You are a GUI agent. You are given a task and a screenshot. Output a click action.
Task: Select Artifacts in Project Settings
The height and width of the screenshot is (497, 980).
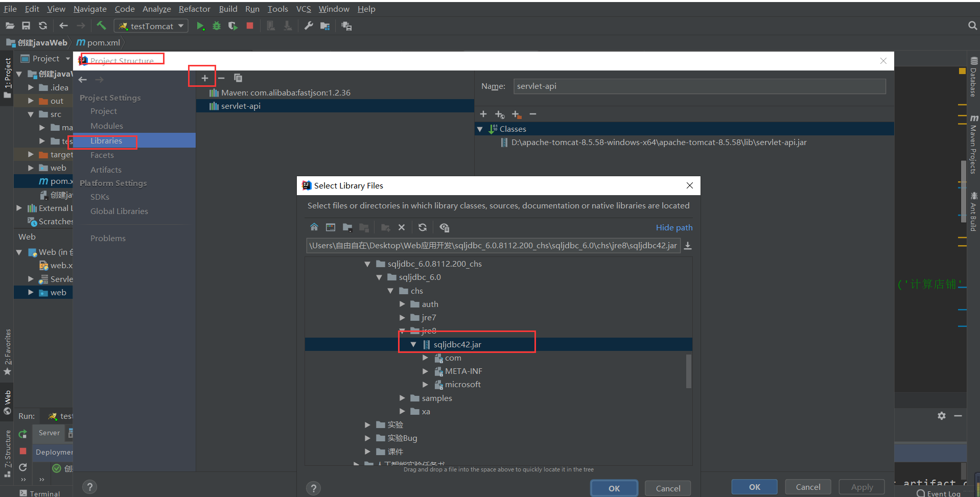(x=106, y=170)
